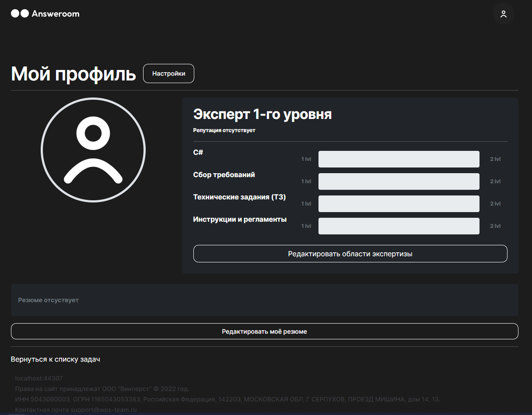Click the localhost:44307 footer text

coord(39,378)
